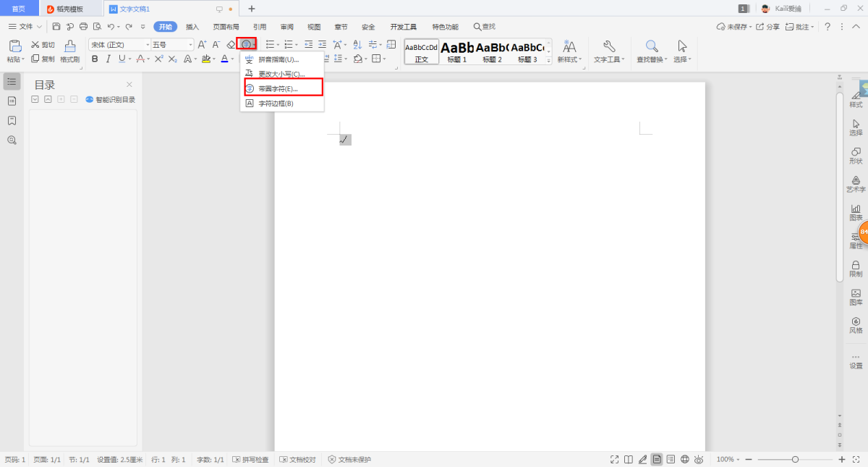This screenshot has width=868, height=467.
Task: Click the zoom slider handle in status bar
Action: pyautogui.click(x=795, y=460)
